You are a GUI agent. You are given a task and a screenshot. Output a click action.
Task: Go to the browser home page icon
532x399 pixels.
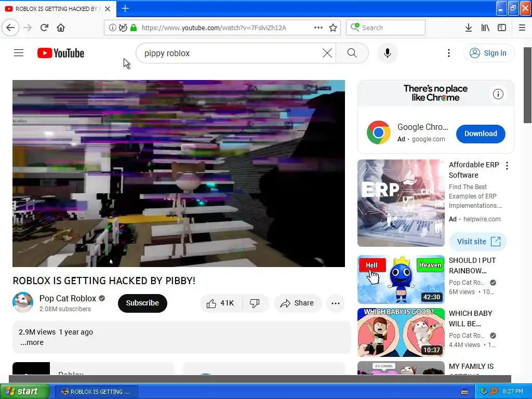(61, 28)
